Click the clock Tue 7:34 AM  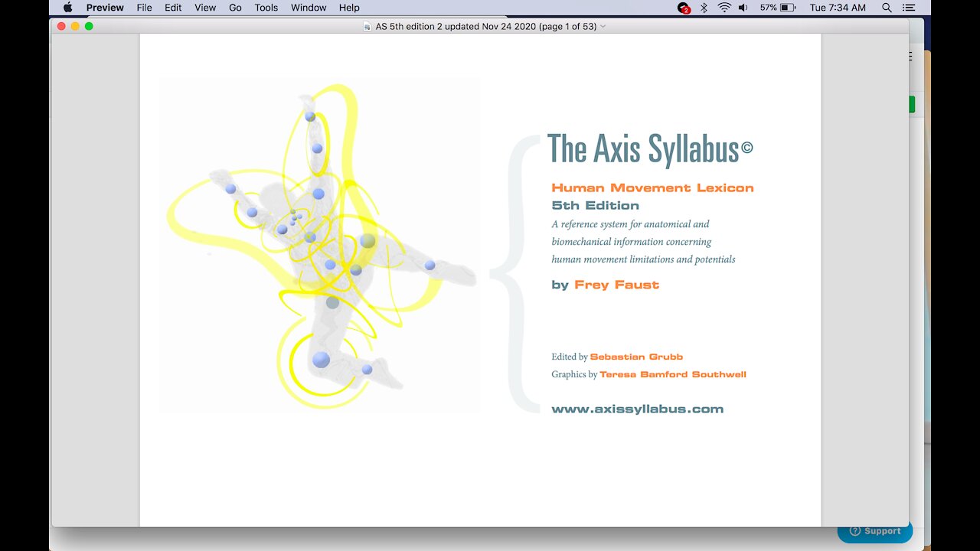coord(838,8)
